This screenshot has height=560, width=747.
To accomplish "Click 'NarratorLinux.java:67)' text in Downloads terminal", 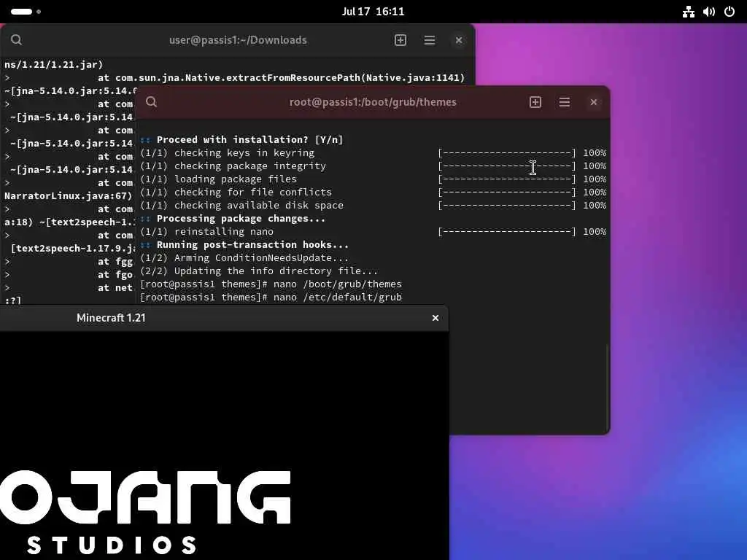I will [68, 195].
